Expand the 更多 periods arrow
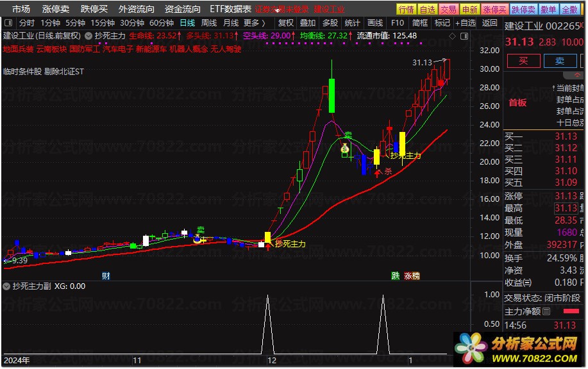The width and height of the screenshot is (588, 369). pyautogui.click(x=264, y=23)
